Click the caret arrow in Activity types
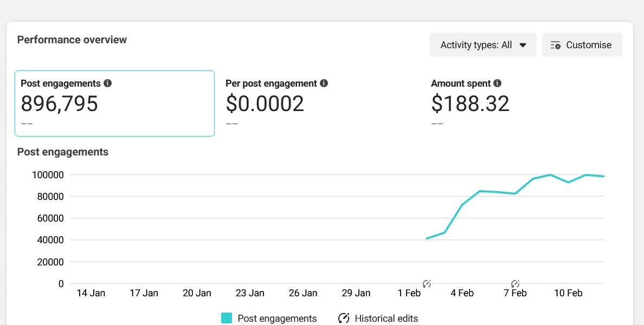The height and width of the screenshot is (325, 644). click(523, 45)
